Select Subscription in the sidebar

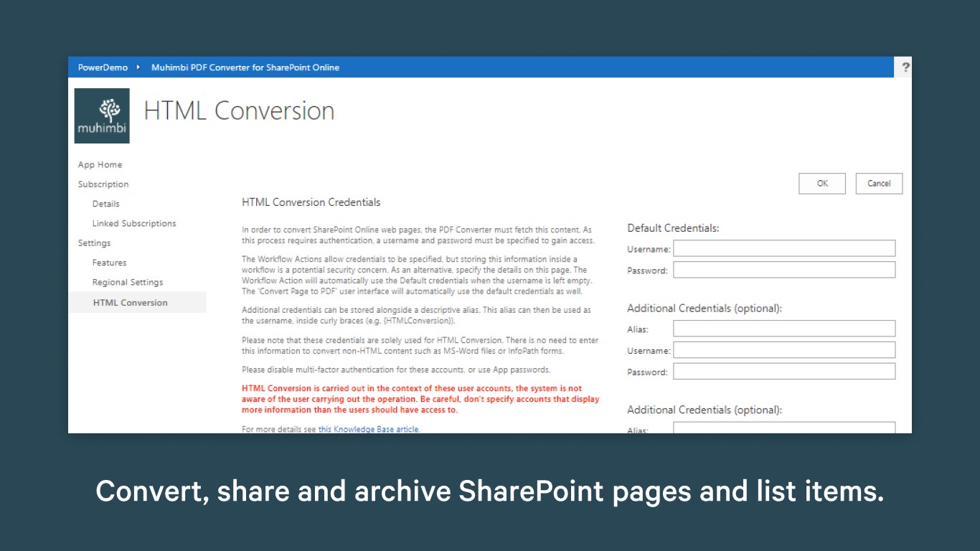[103, 184]
